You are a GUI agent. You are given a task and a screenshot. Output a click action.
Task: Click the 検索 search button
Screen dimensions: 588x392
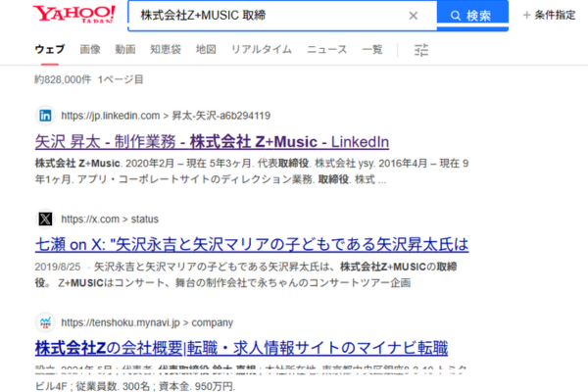472,16
